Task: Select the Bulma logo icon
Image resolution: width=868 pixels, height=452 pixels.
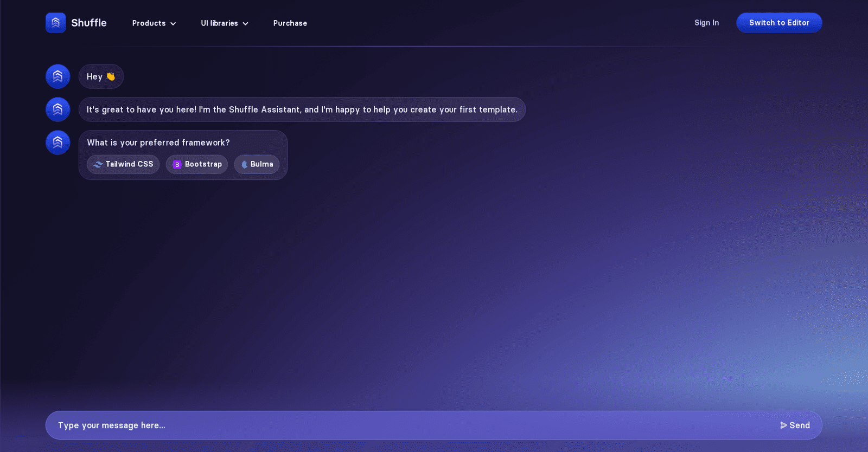Action: coord(244,165)
